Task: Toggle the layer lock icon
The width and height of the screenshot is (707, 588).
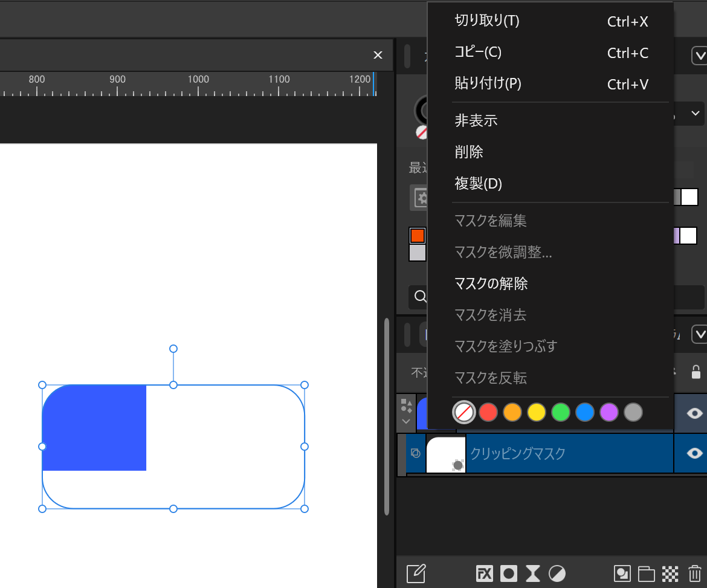Action: [696, 372]
